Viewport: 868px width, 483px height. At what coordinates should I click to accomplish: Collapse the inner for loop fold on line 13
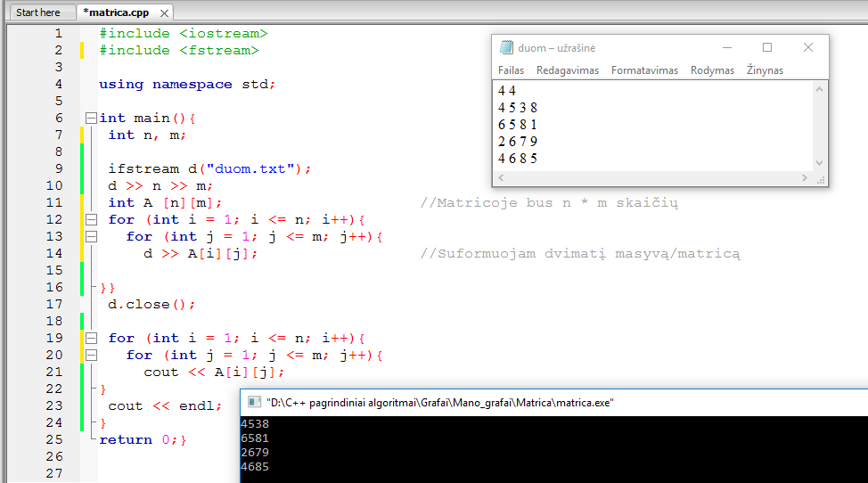91,236
